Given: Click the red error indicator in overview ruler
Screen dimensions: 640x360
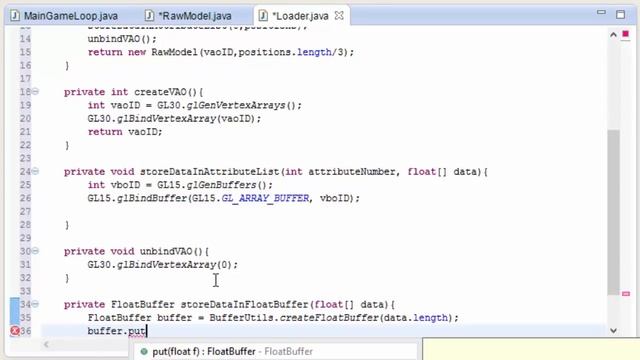Looking at the screenshot, I should click(x=625, y=34).
